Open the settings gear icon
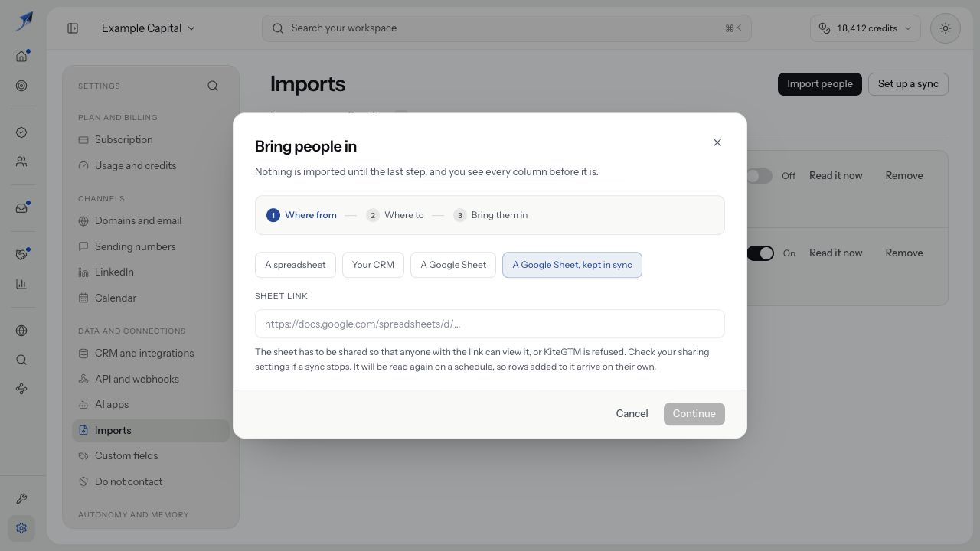 click(21, 528)
